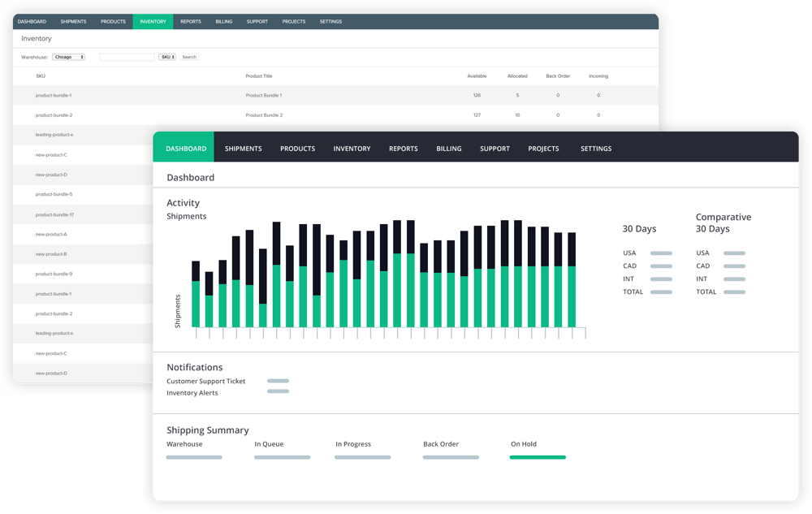Open Products tab in the front Dashboard window
812x514 pixels.
(x=297, y=149)
